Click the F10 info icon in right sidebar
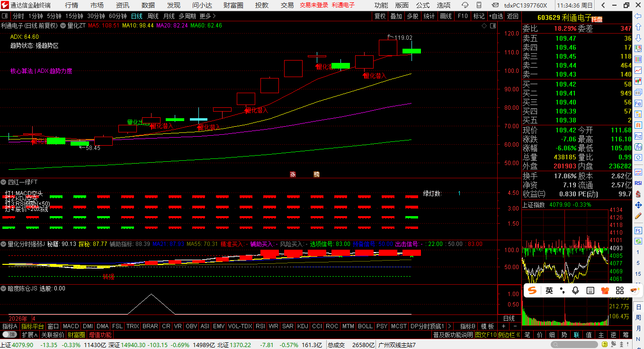The height and width of the screenshot is (349, 644). (x=638, y=103)
